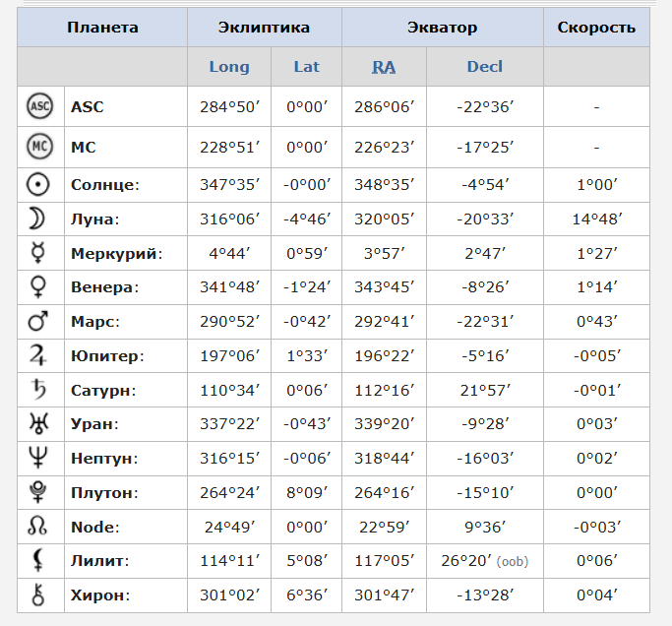Click the Venus glyph icon
The height and width of the screenshot is (626, 672).
40,287
